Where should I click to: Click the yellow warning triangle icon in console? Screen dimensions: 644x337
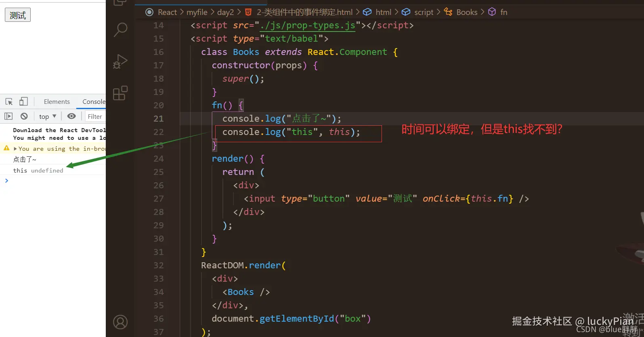(6, 148)
